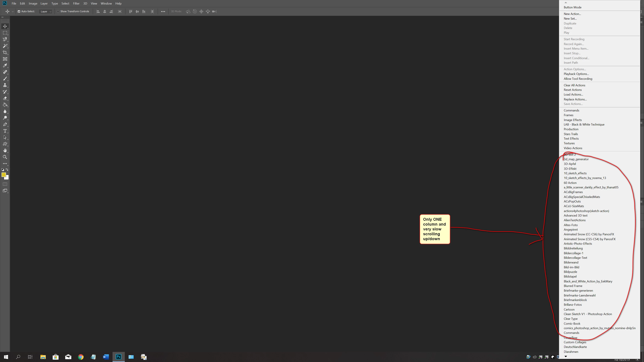
Task: Click the Photoshop taskbar icon
Action: pyautogui.click(x=118, y=357)
